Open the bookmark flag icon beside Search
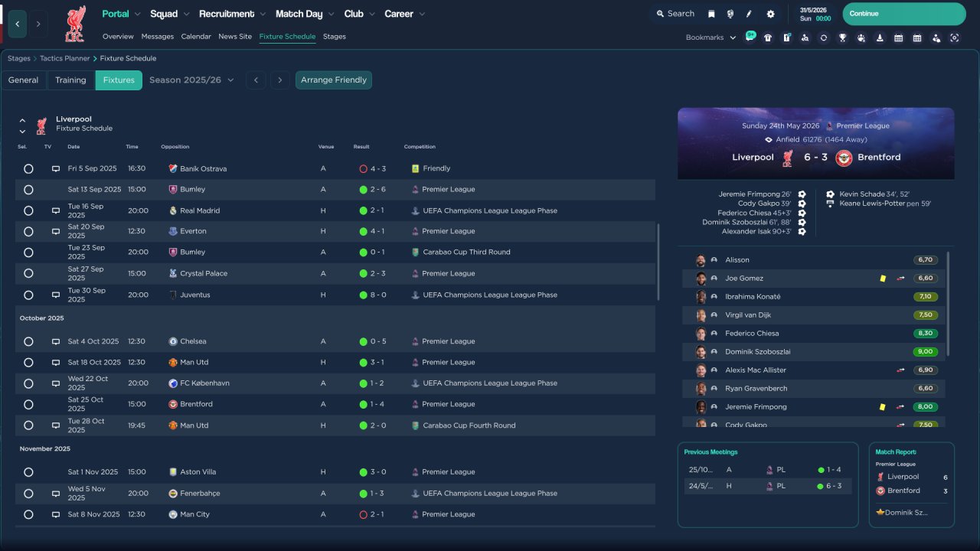 711,14
